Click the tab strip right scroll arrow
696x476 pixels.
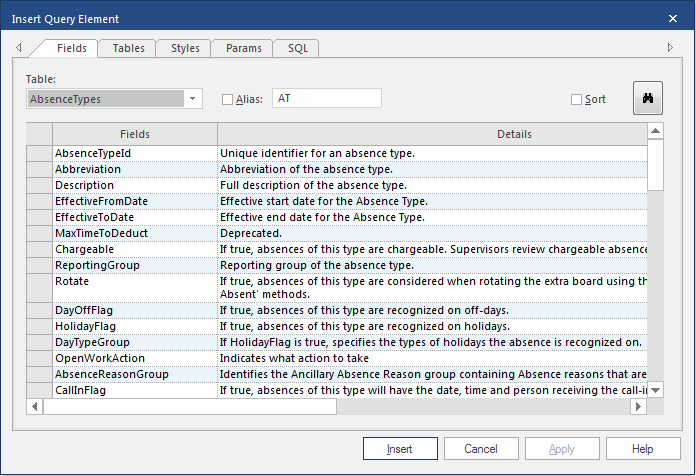point(670,47)
